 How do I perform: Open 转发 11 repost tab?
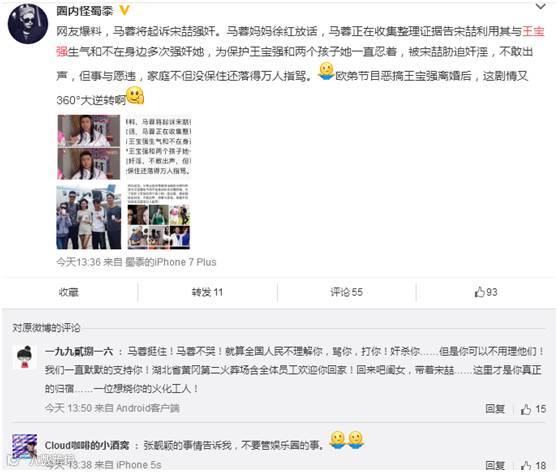[207, 292]
